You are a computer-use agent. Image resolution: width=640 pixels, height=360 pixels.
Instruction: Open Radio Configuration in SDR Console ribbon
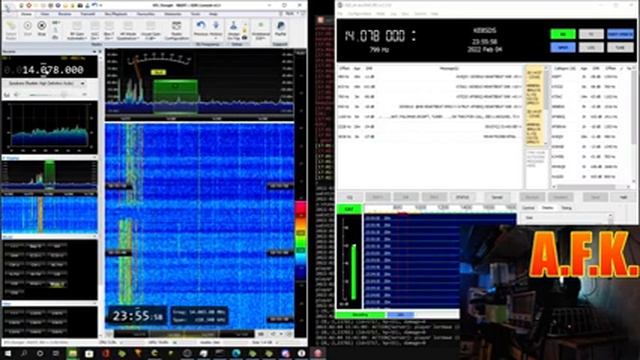[176, 30]
